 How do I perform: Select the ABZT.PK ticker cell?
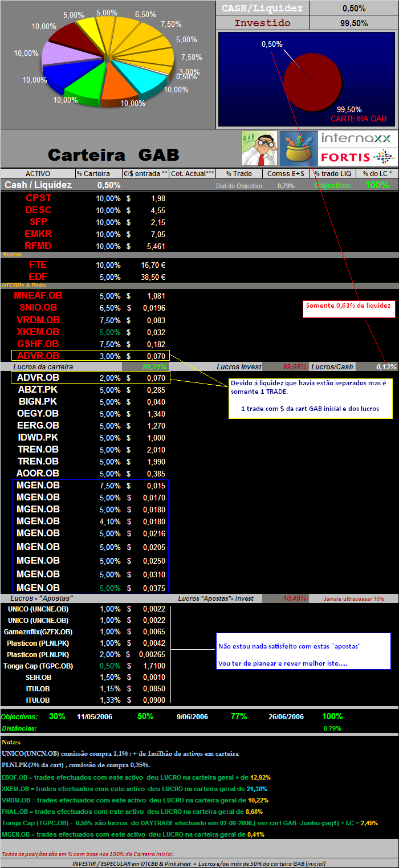38,390
